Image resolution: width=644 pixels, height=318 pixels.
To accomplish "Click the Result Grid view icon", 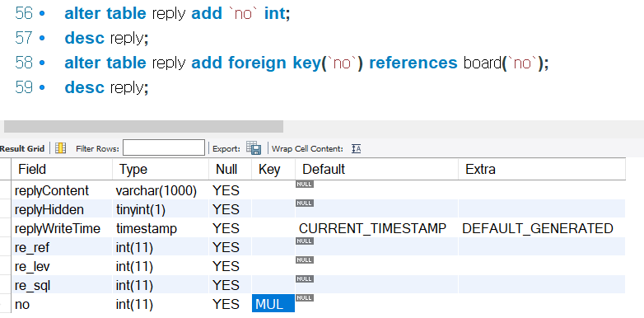I will [x=60, y=148].
